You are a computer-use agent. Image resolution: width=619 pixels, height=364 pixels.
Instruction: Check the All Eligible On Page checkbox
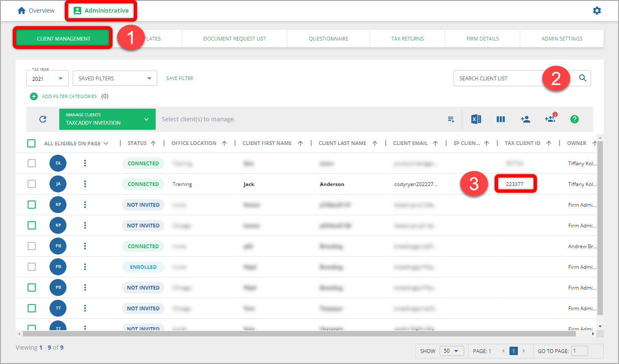[x=31, y=143]
